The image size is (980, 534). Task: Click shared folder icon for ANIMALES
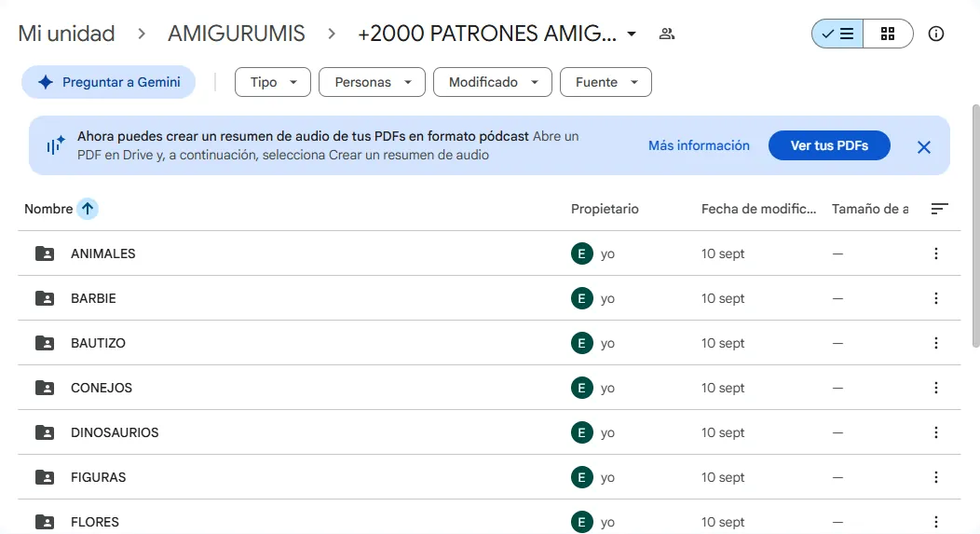point(45,253)
